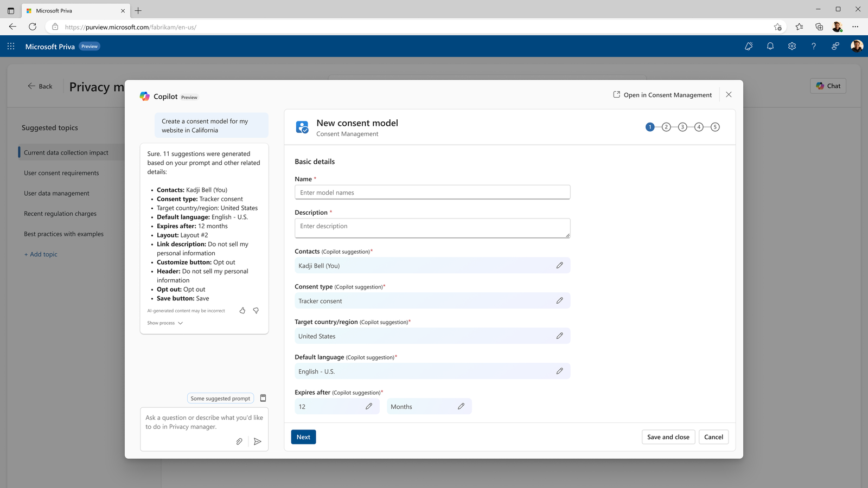868x488 pixels.
Task: Go Back from Privacy page
Action: point(40,86)
